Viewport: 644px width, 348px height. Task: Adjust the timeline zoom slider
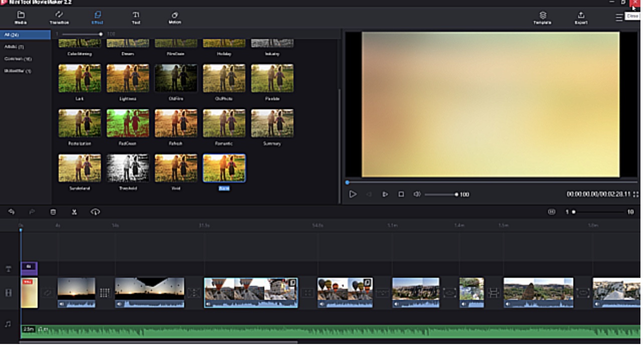coord(599,212)
